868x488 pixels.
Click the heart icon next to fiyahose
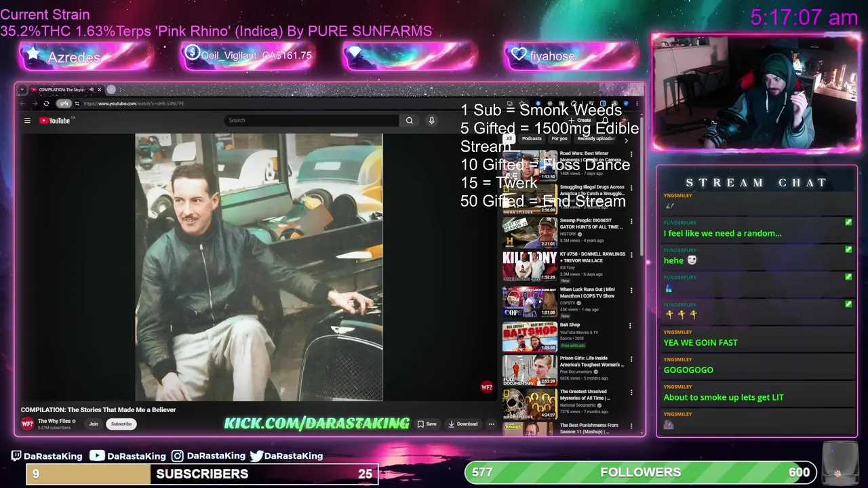(x=519, y=55)
